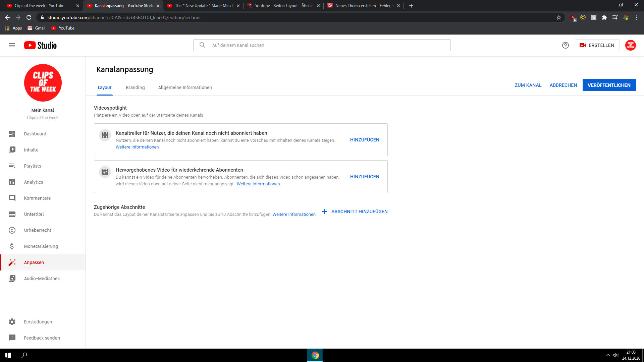Open the ZUM KANAL link
Viewport: 644px width, 362px height.
click(x=528, y=85)
